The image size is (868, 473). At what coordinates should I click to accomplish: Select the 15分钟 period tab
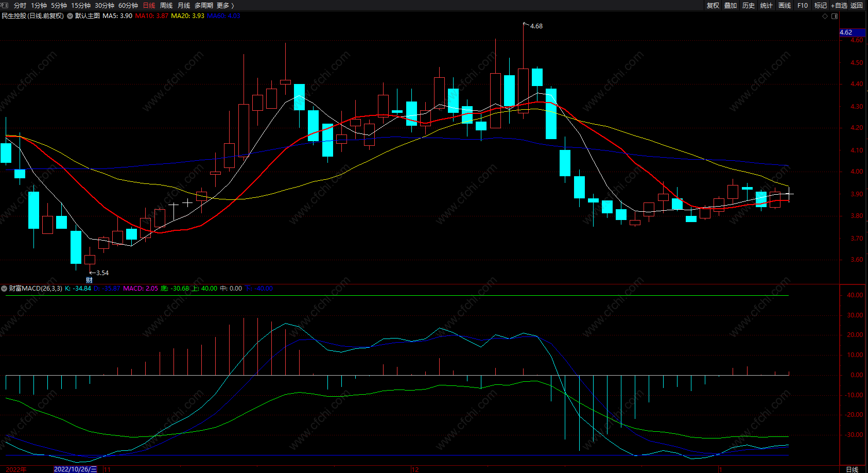coord(81,6)
